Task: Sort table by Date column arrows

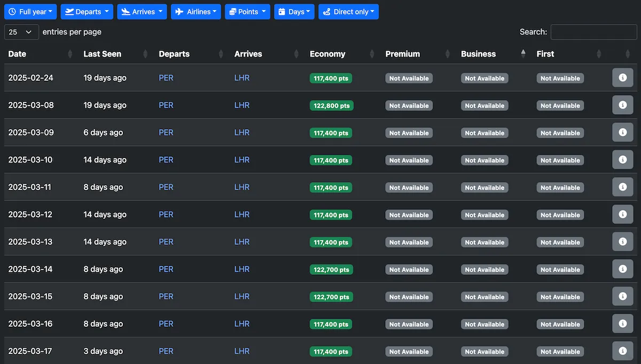Action: (x=70, y=54)
